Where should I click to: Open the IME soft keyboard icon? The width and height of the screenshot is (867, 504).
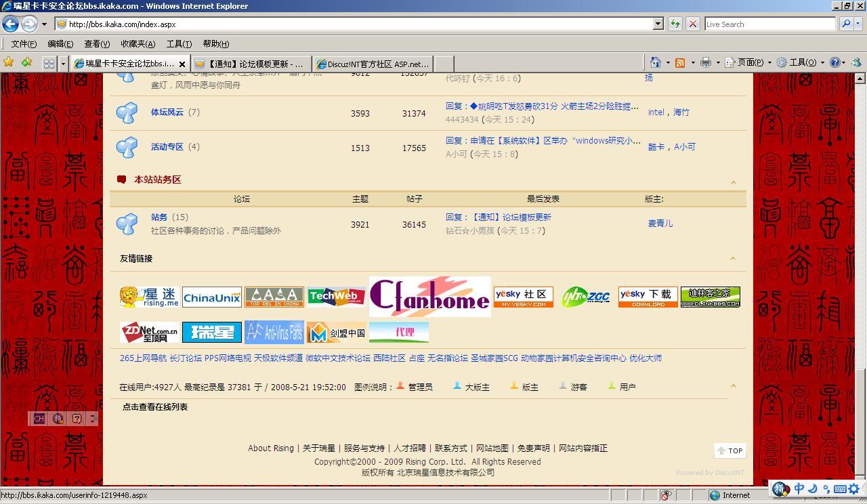840,488
